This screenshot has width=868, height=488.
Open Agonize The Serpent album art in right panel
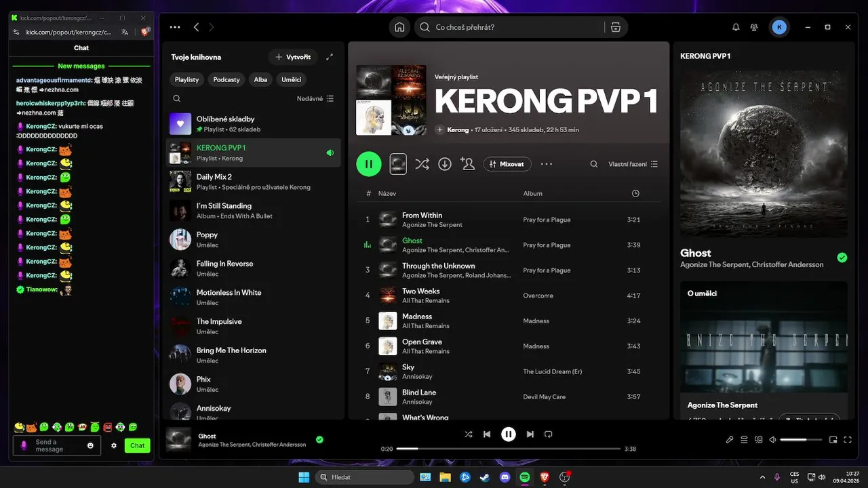(x=764, y=153)
